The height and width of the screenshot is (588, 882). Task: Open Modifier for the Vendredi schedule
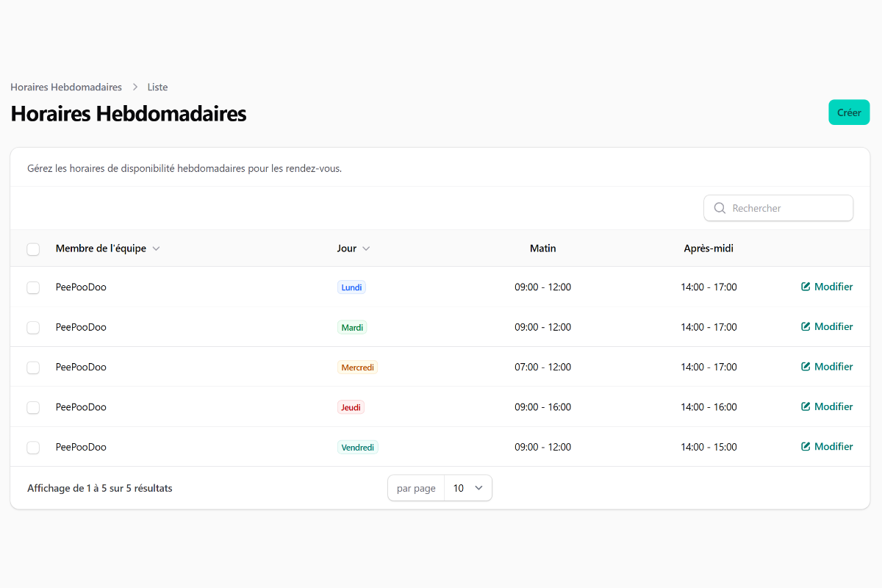pos(832,446)
